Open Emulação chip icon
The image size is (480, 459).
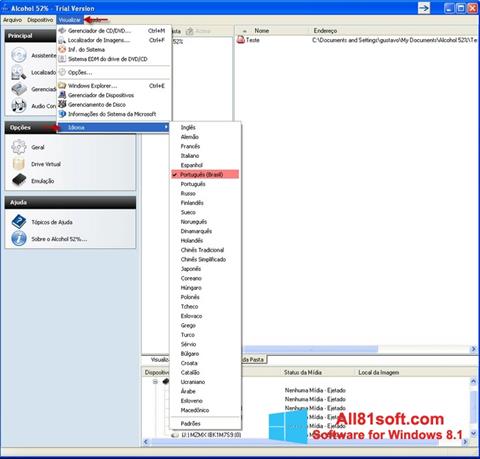pos(19,180)
